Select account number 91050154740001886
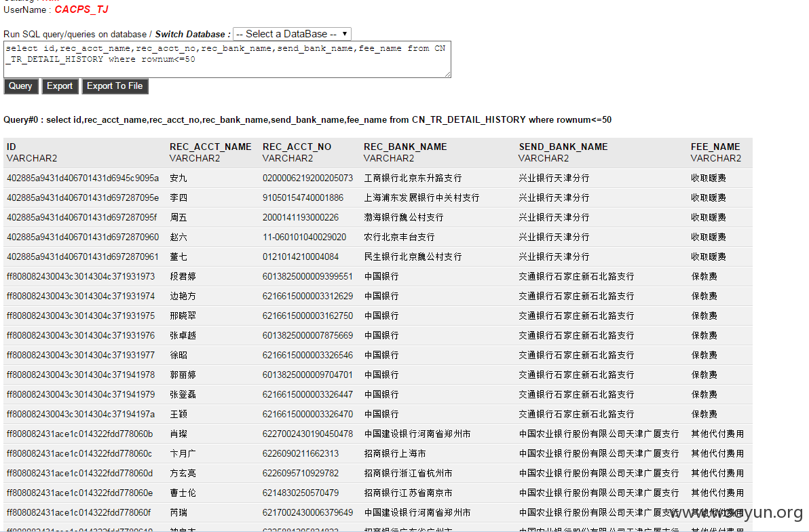Viewport: 809px width, 532px height. [303, 197]
